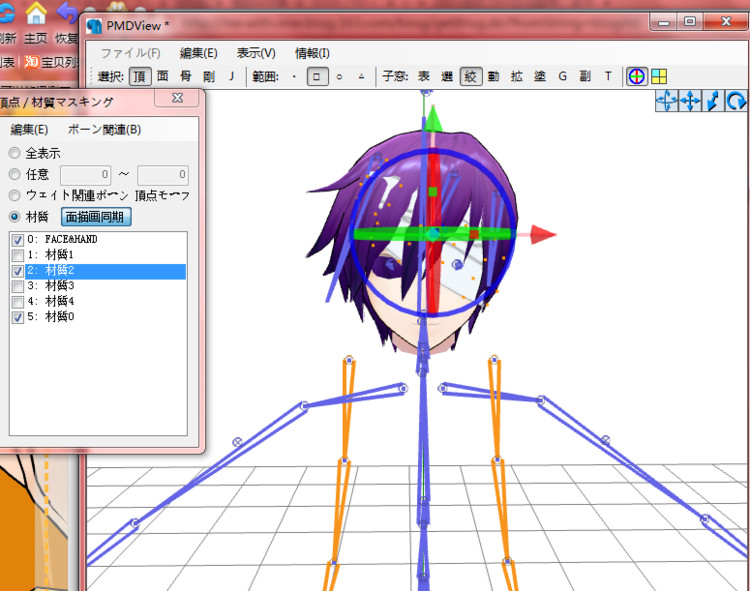The height and width of the screenshot is (591, 750).
Task: Select the 全表示 radio button
Action: coord(14,153)
